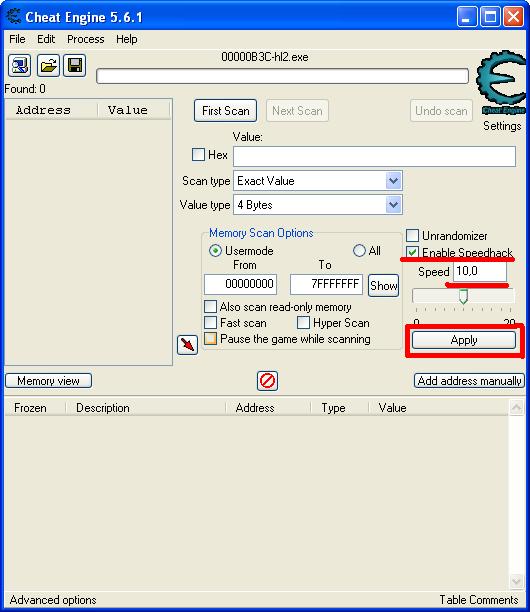Screen dimensions: 530x612
Task: Click the Memory Scan Options group title
Action: 261,233
